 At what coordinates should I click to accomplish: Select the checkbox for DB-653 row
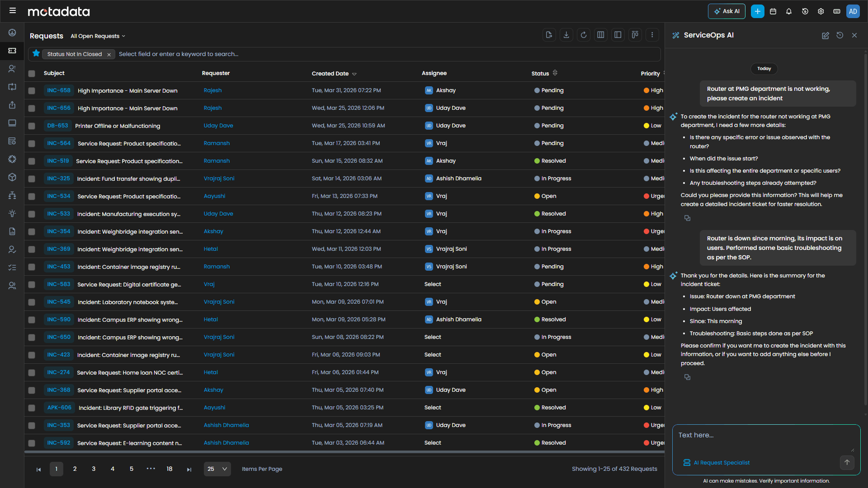[x=32, y=126]
